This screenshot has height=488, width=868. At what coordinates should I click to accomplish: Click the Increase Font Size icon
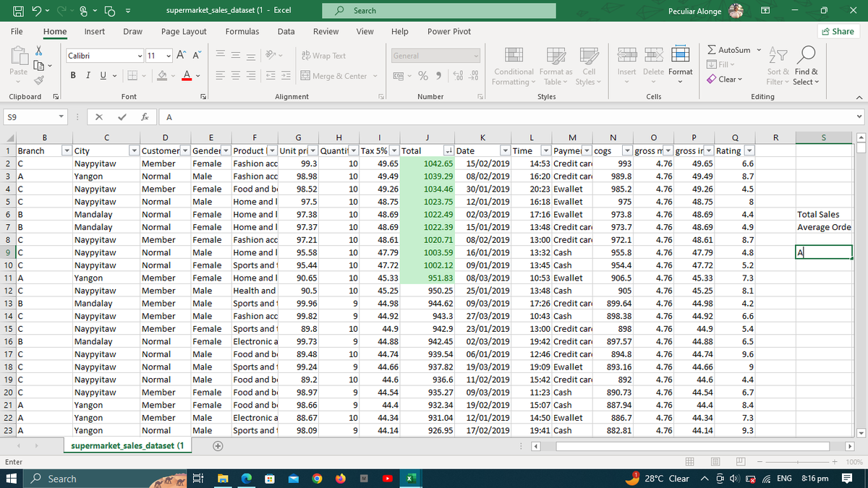point(181,56)
